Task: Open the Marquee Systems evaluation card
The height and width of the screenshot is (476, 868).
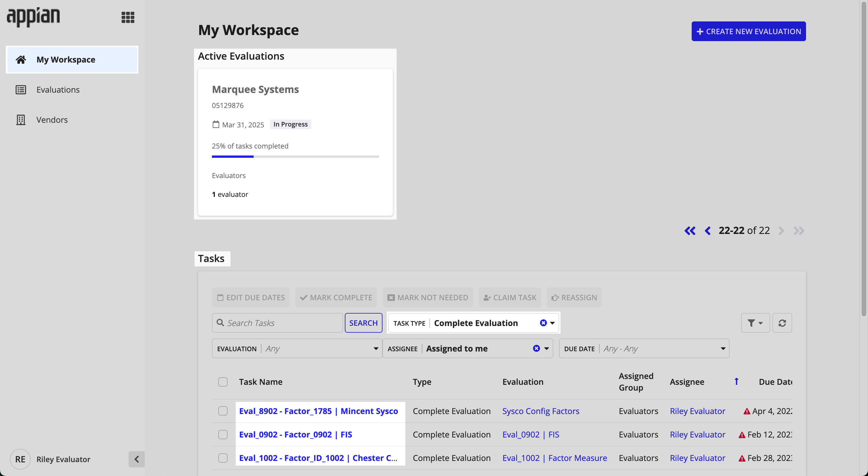Action: (295, 142)
